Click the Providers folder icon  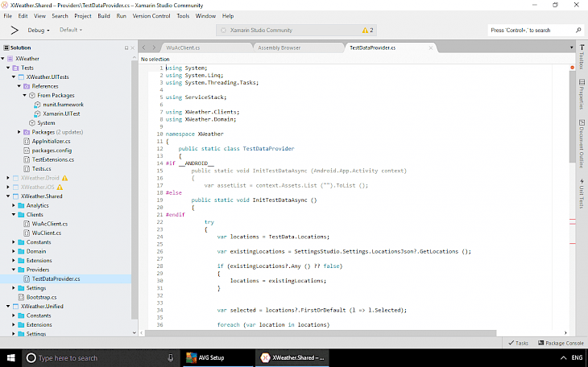coord(21,270)
